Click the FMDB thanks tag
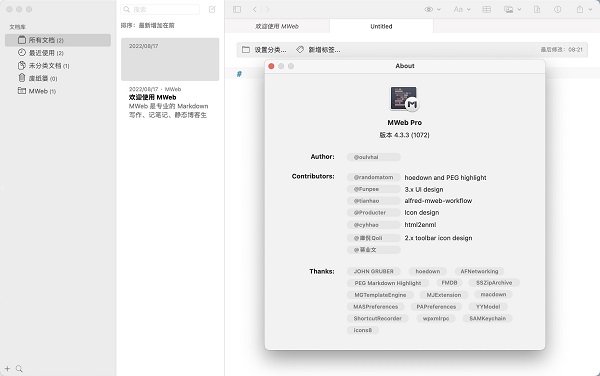The image size is (600, 376). click(449, 283)
